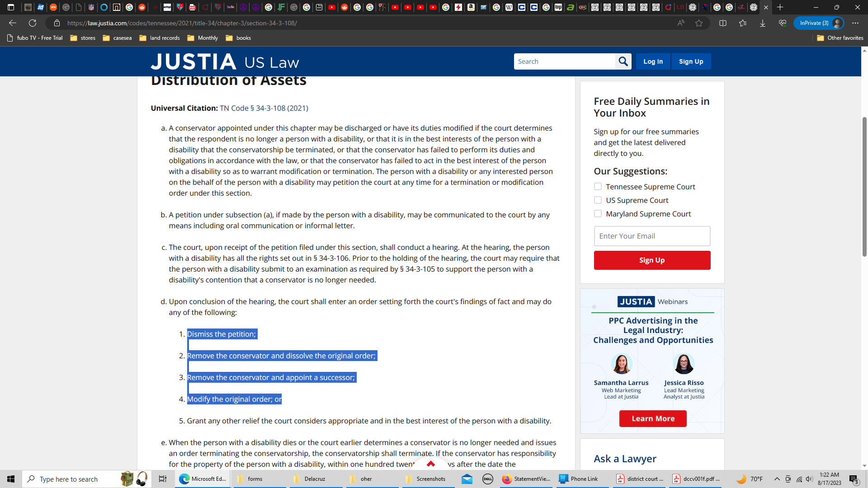Check the US Supreme Court box
Image resolution: width=868 pixels, height=488 pixels.
(x=598, y=200)
